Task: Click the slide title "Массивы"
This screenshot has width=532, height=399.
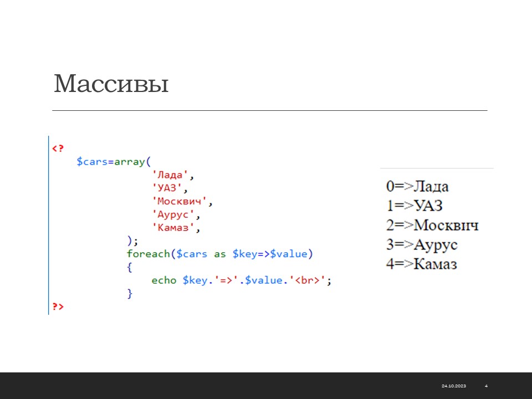Action: point(111,84)
